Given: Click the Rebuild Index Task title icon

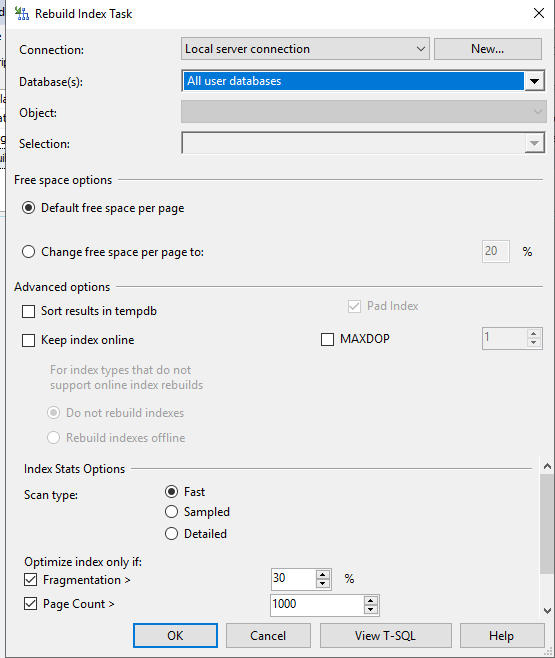Looking at the screenshot, I should click(22, 13).
